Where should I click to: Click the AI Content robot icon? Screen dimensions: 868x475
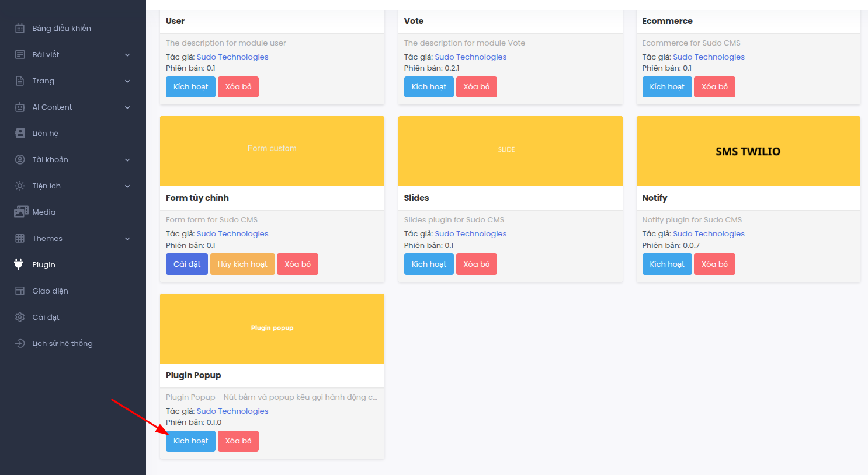(20, 107)
